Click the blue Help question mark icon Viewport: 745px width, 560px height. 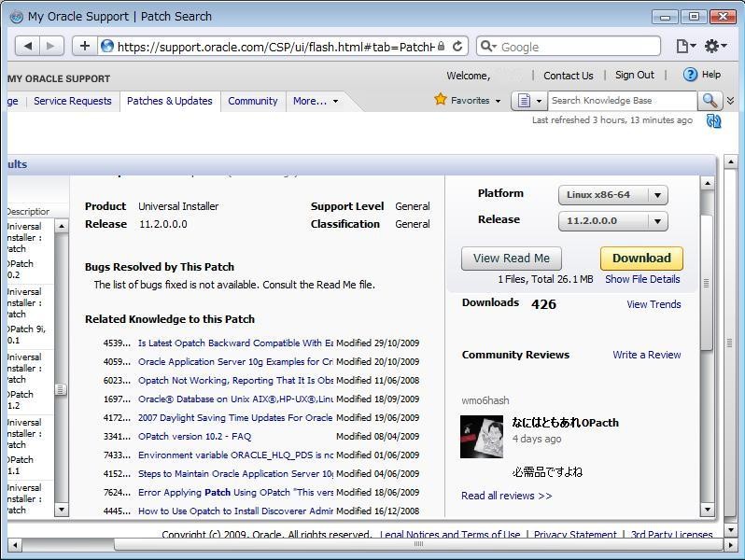coord(690,75)
